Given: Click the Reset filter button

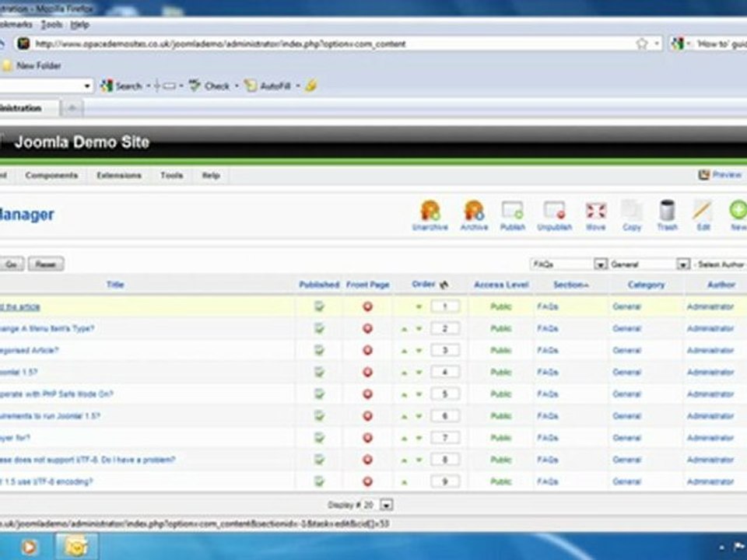Looking at the screenshot, I should tap(46, 264).
